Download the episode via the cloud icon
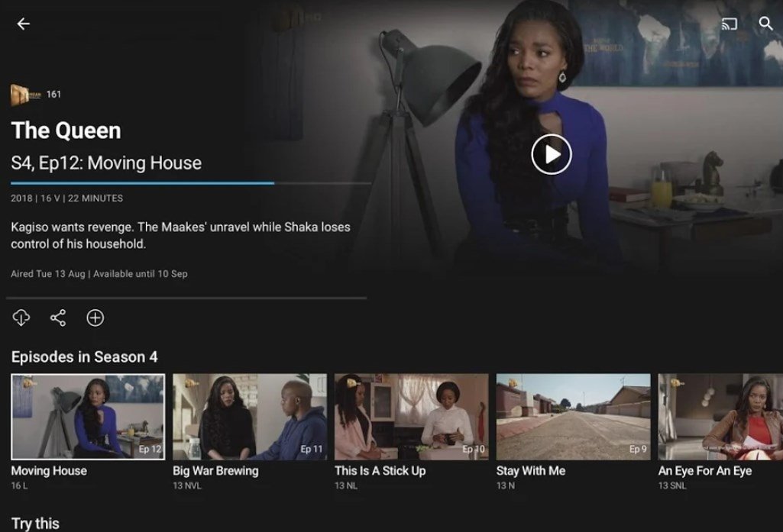 (21, 318)
